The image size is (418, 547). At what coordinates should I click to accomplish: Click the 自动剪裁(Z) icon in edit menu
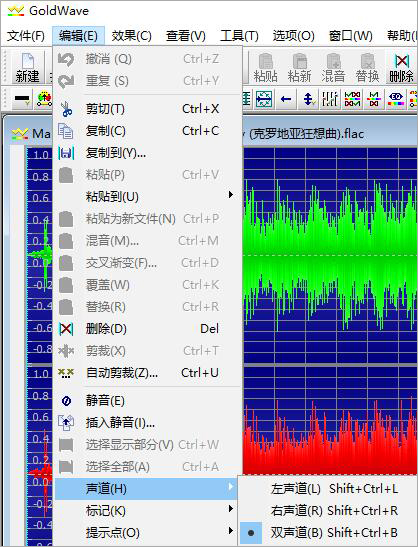(x=66, y=373)
